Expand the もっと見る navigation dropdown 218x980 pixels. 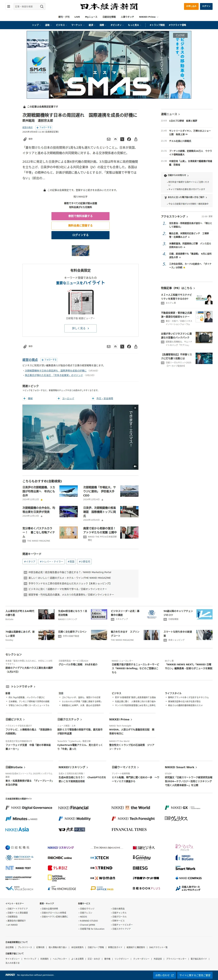tap(134, 25)
